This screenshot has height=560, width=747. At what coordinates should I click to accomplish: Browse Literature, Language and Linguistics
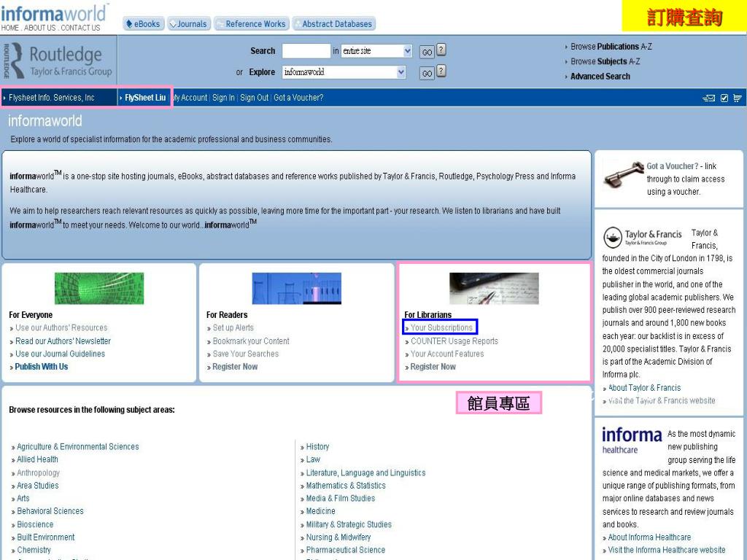tap(366, 472)
